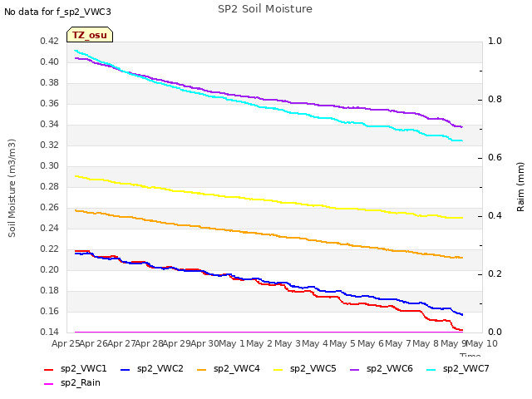The image size is (532, 399).
Task: Select the sp2_VWC1 legend label
Action: pyautogui.click(x=84, y=369)
